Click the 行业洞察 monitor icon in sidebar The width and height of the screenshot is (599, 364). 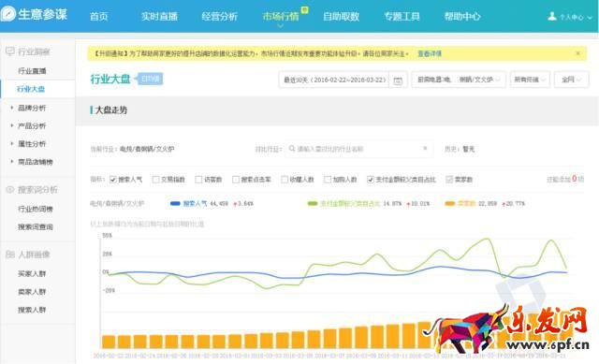[10, 51]
